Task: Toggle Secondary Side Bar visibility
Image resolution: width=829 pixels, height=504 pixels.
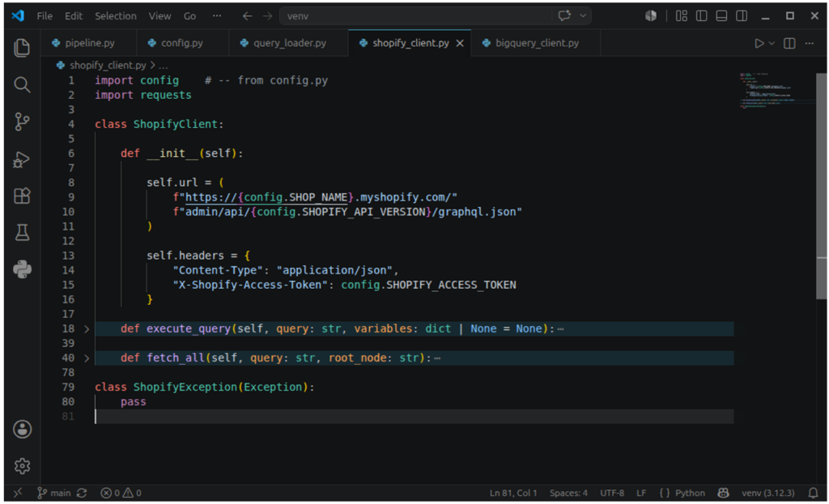Action: [x=742, y=16]
